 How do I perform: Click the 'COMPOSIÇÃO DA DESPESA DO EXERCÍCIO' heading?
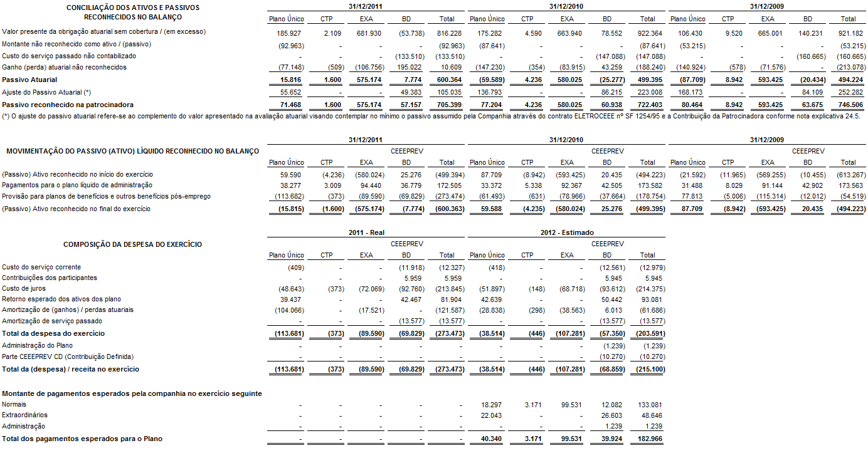(132, 244)
